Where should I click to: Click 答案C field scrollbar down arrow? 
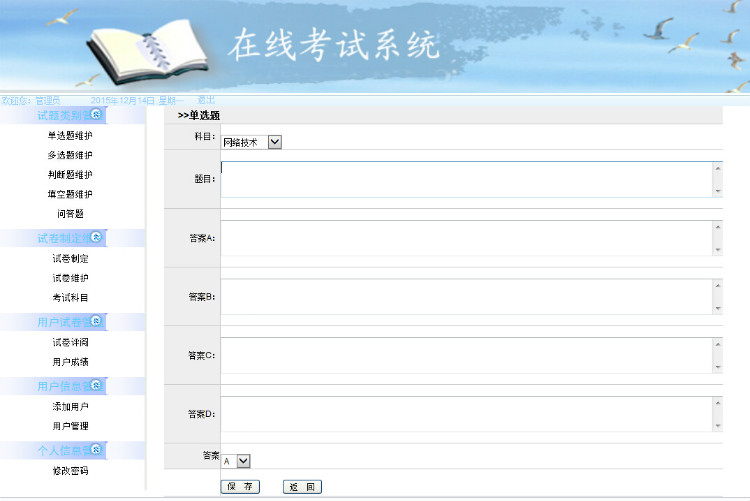[x=717, y=367]
